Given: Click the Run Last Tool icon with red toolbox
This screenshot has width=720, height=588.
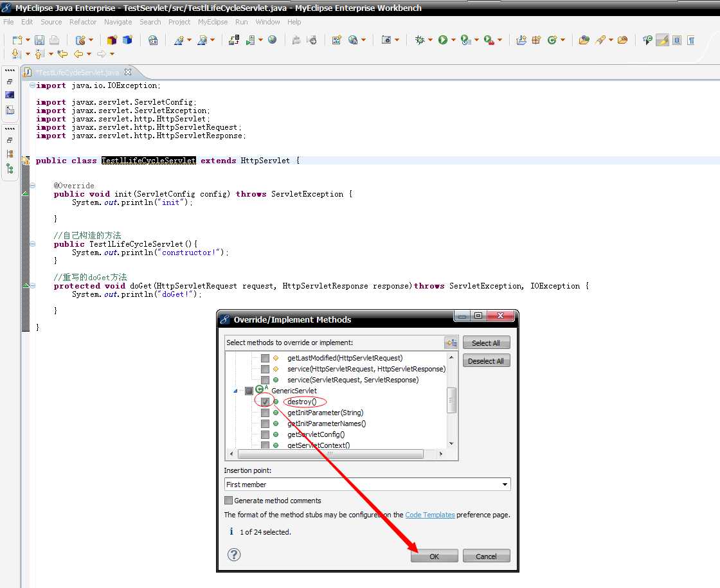Looking at the screenshot, I should point(489,40).
